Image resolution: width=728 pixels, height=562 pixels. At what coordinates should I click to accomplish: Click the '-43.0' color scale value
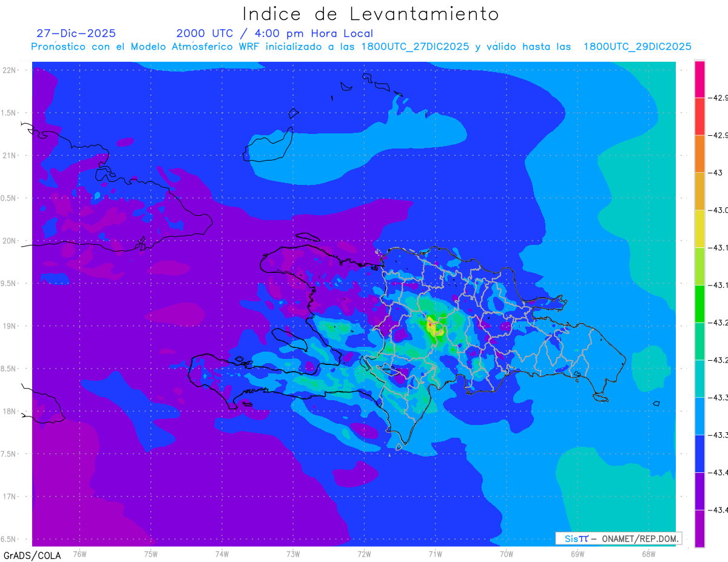pyautogui.click(x=720, y=210)
